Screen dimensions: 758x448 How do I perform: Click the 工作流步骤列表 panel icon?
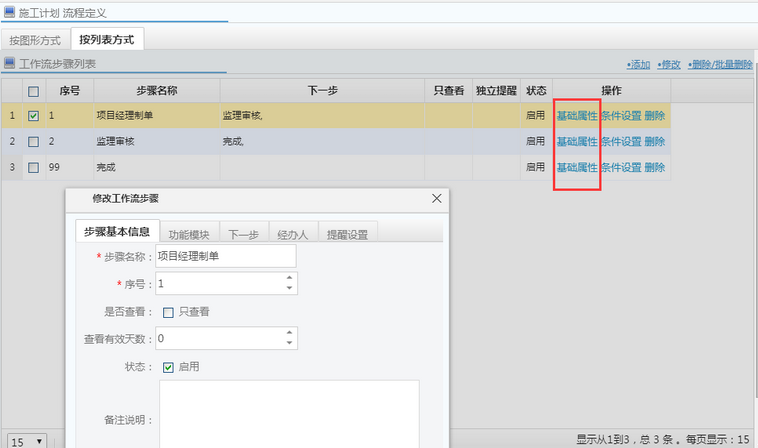pyautogui.click(x=9, y=64)
